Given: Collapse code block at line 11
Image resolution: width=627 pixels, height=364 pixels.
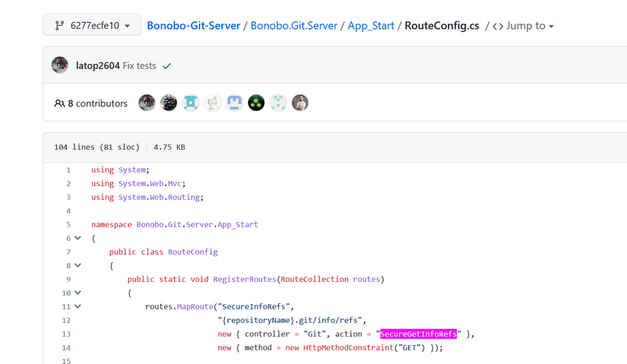Looking at the screenshot, I should (78, 307).
